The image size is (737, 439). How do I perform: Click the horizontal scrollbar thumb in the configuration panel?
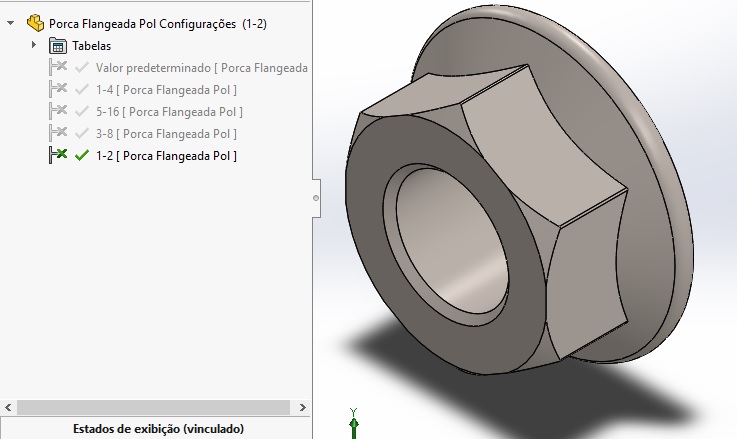click(153, 408)
